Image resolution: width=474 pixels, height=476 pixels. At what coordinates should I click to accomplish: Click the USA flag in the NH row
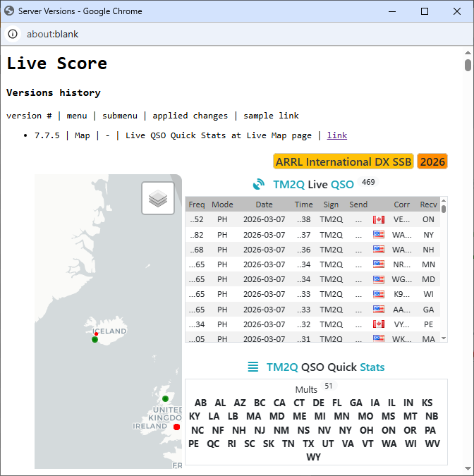[x=379, y=250]
